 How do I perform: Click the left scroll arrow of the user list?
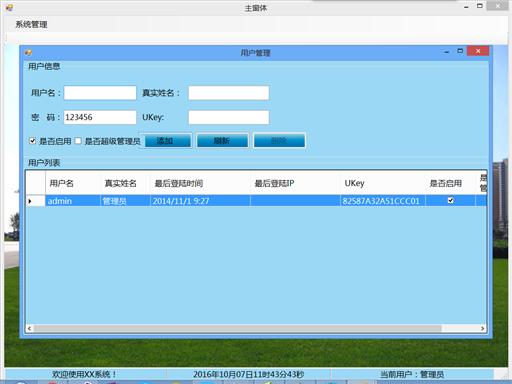pos(29,328)
